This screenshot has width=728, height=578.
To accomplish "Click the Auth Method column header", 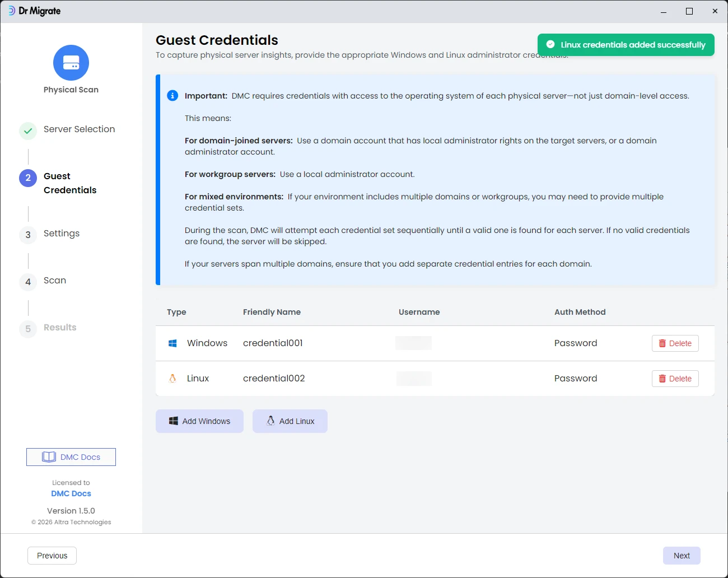I will coord(580,312).
